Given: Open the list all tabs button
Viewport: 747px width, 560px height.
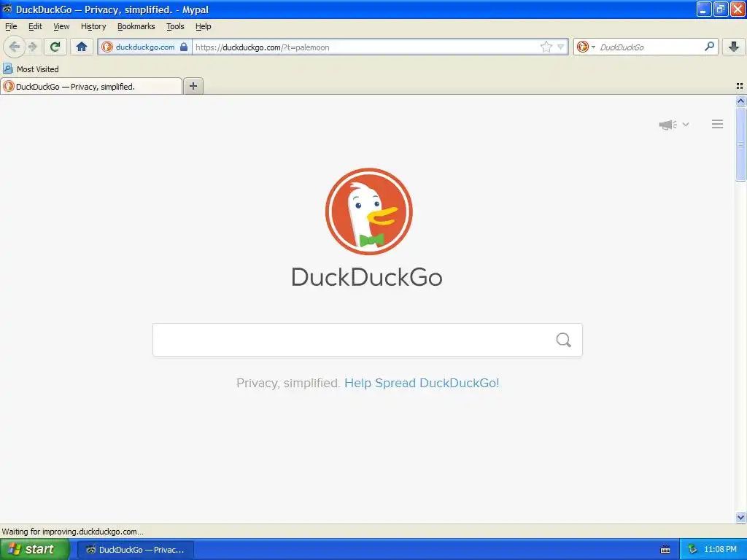Looking at the screenshot, I should (x=740, y=86).
